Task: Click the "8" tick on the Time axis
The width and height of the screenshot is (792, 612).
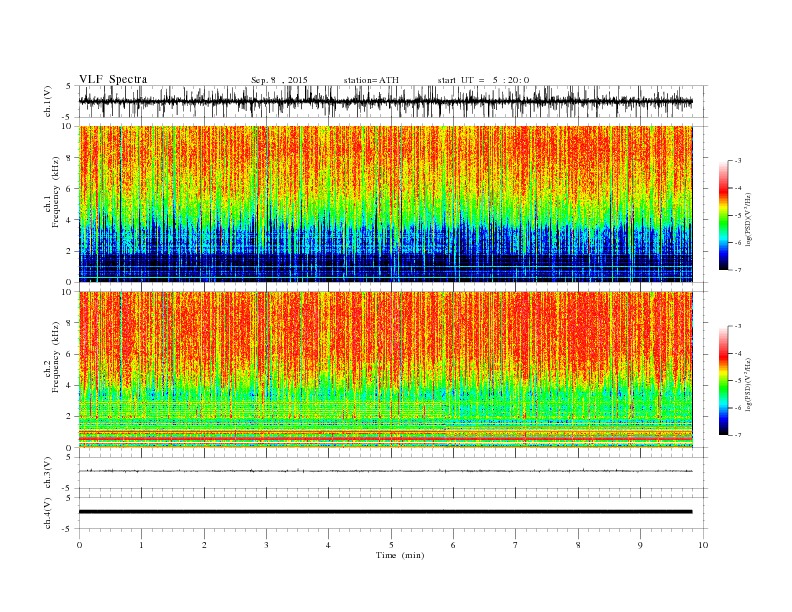Action: pyautogui.click(x=578, y=545)
